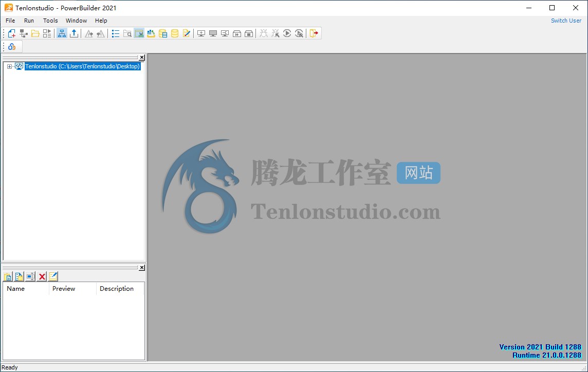This screenshot has width=588, height=372.
Task: Click the Output upload-arrow toolbar icon
Action: [74, 34]
